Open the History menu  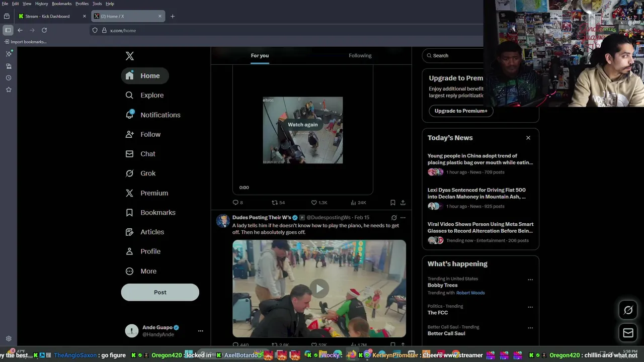tap(42, 4)
